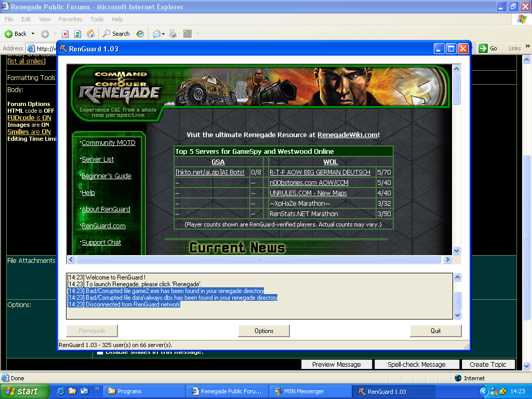Open the Mail toolbar icon

coord(156,34)
